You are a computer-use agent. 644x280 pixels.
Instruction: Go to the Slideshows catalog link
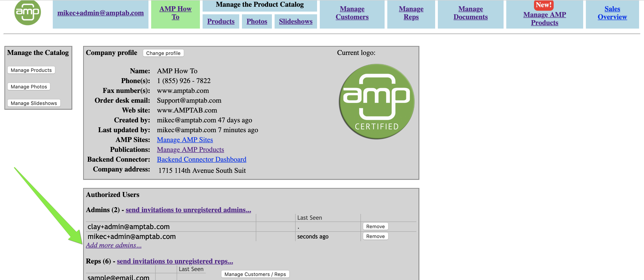point(295,21)
